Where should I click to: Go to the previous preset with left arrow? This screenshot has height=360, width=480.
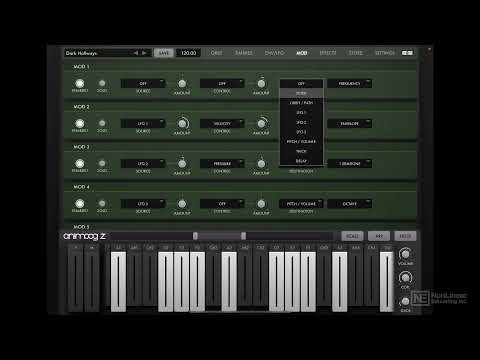[x=136, y=53]
